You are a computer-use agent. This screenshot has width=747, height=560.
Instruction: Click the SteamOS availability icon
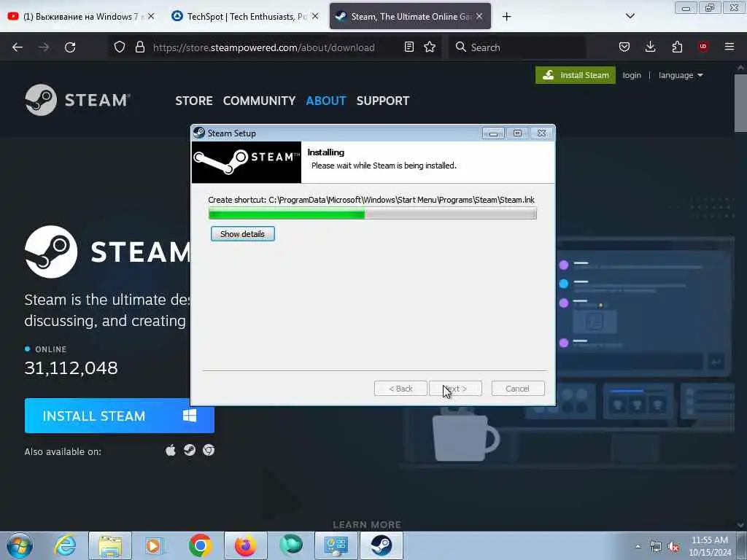coord(190,450)
